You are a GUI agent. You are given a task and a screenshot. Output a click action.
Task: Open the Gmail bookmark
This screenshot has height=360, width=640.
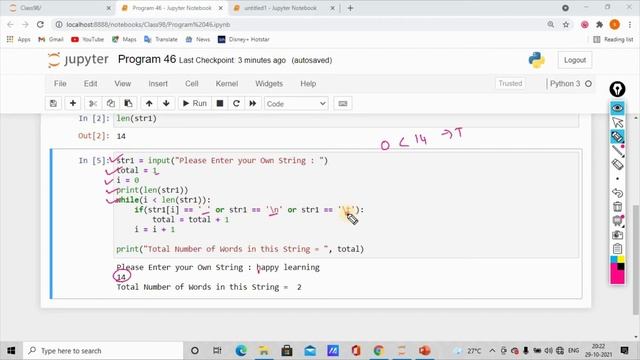[x=51, y=40]
